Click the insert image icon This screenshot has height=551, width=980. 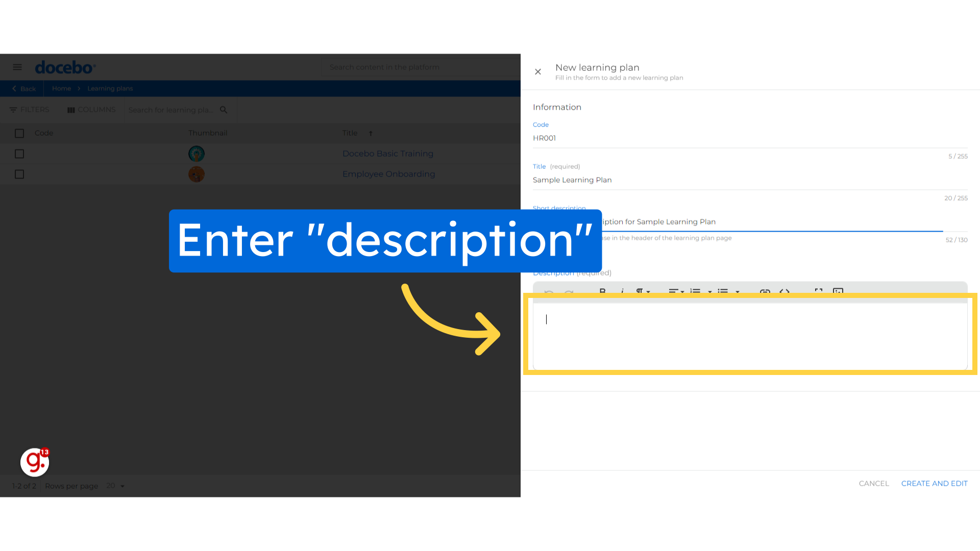[x=838, y=292]
